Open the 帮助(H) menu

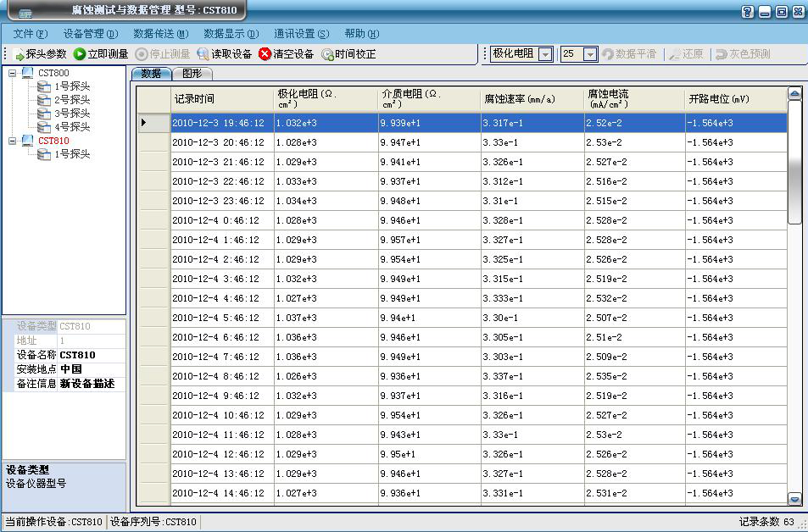point(362,34)
